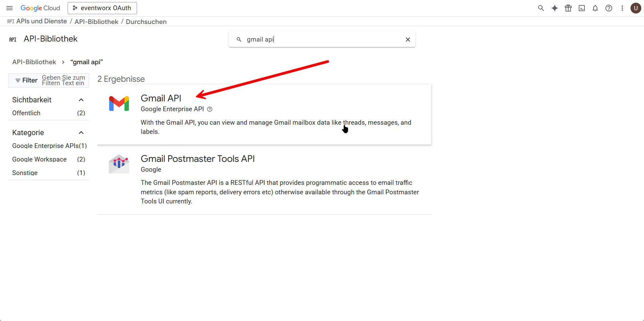Go to APIs und Dienste breadcrumb
644x321 pixels.
(42, 21)
